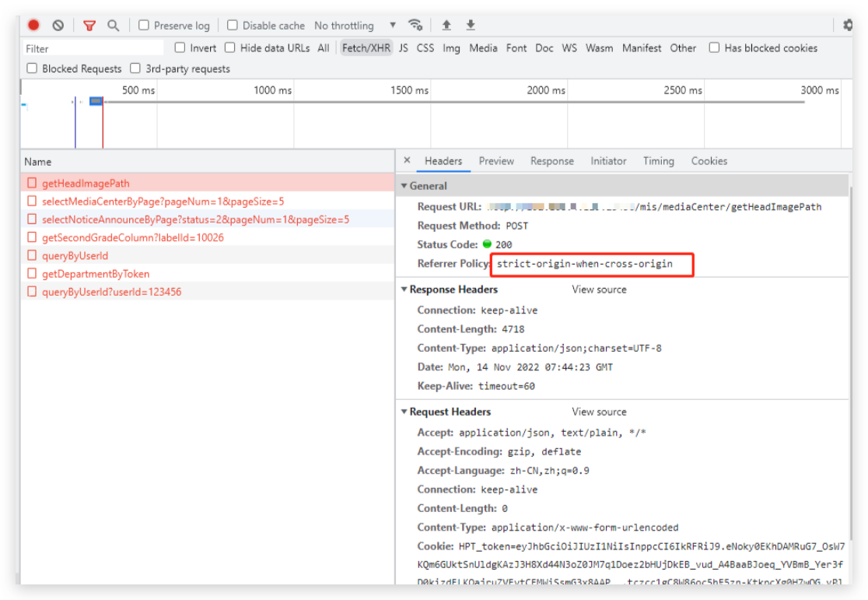The height and width of the screenshot is (600, 868).
Task: Filter by Img requests
Action: [451, 48]
